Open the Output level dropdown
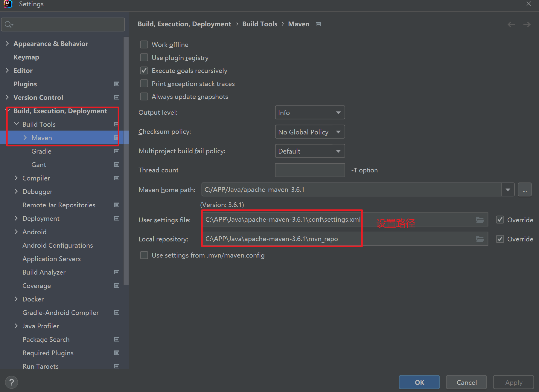The image size is (539, 392). pos(310,113)
